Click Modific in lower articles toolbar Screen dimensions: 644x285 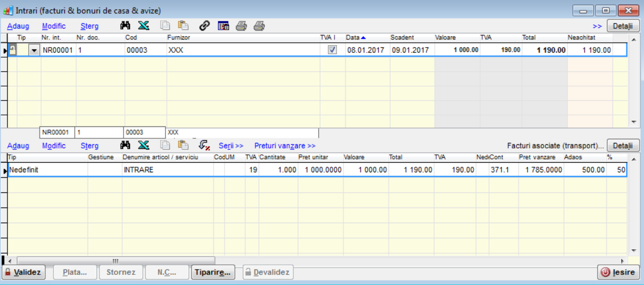54,146
